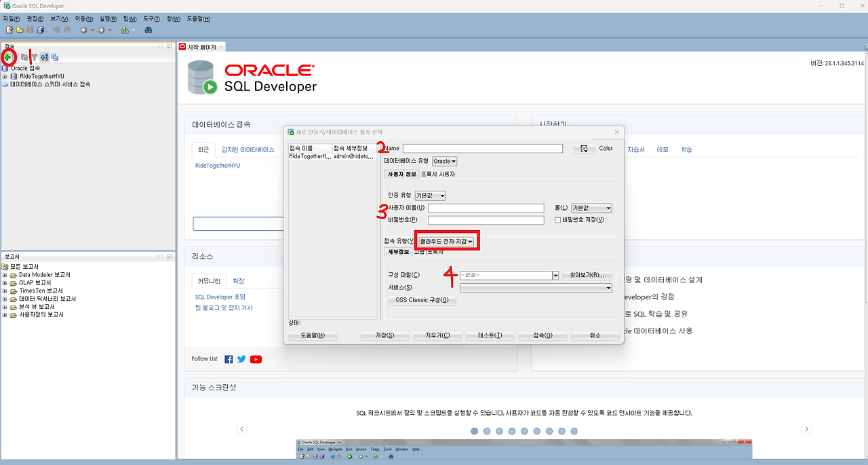868x465 pixels.
Task: Open the 도구 menu
Action: tap(151, 18)
